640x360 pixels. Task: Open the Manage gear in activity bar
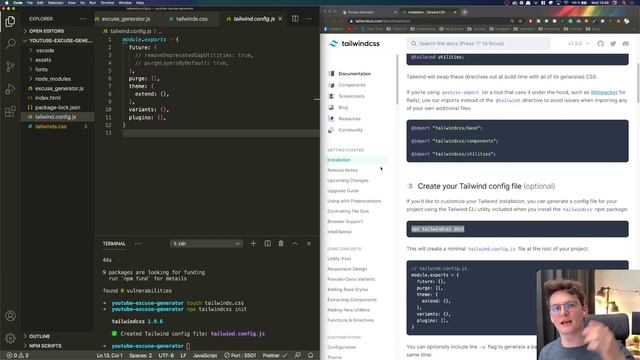(10, 338)
